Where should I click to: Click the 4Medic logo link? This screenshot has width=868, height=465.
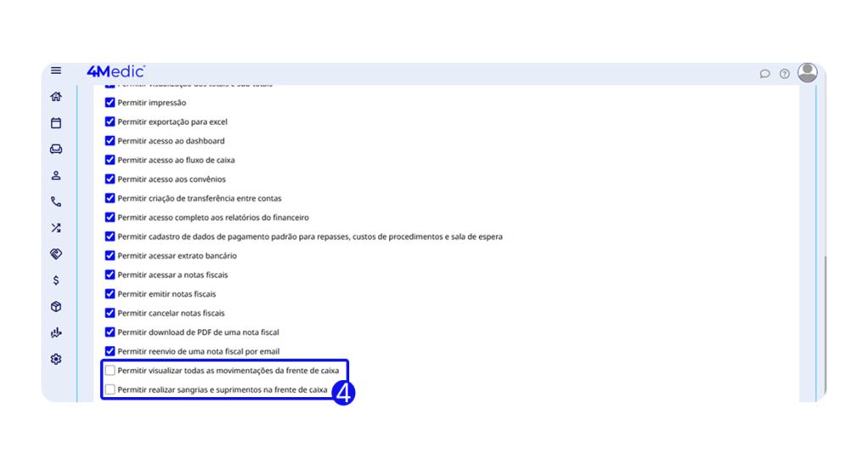(x=116, y=71)
